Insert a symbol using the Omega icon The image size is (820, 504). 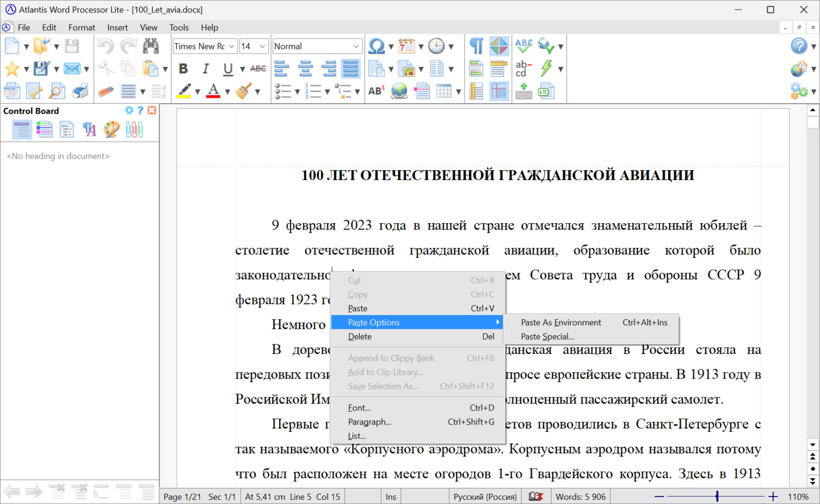point(375,46)
